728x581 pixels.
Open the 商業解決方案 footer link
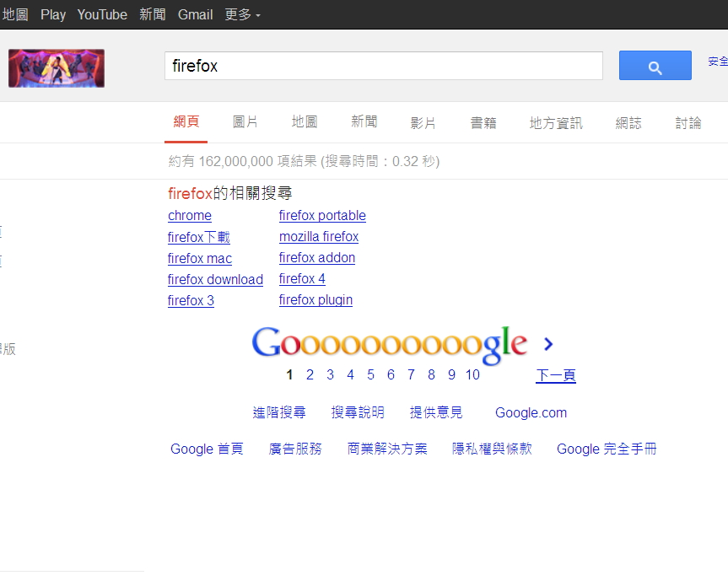pos(387,449)
